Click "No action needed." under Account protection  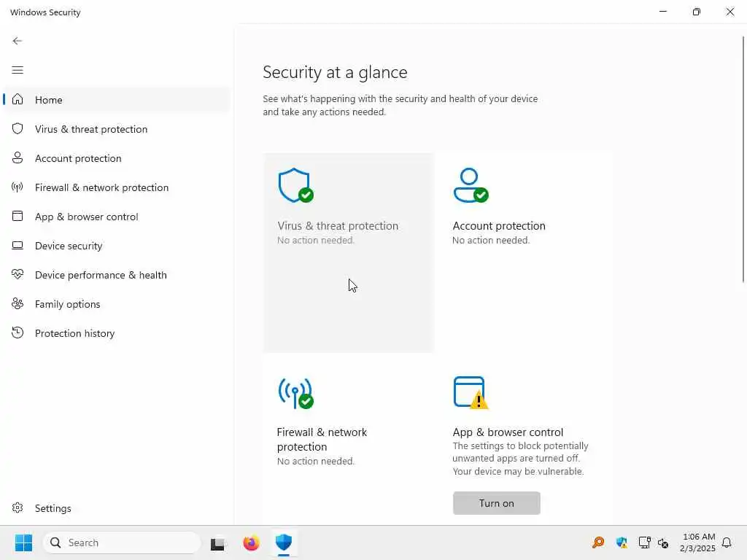(x=491, y=241)
